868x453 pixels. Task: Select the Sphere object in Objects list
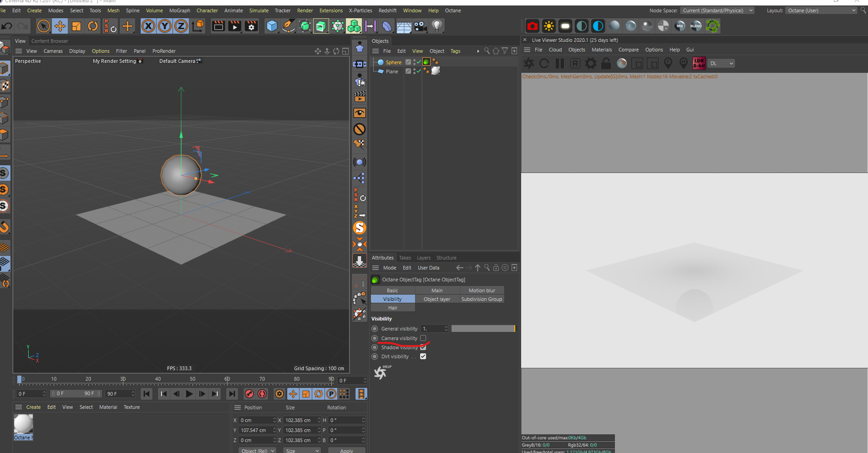click(x=393, y=62)
